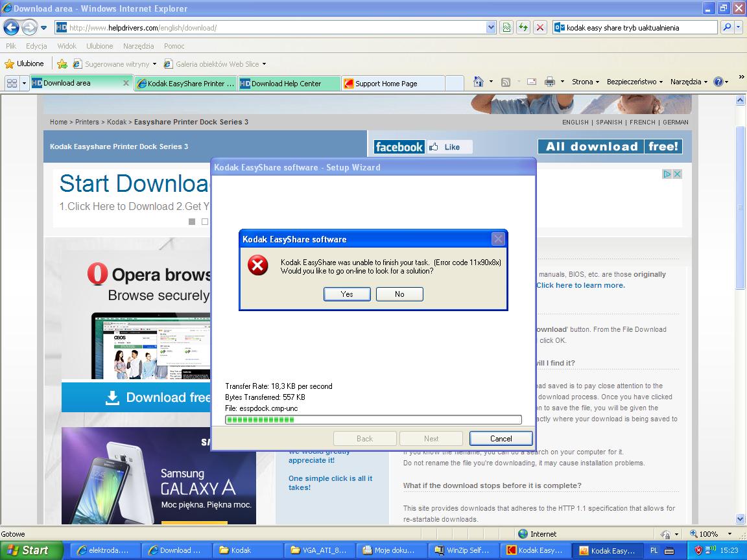Open WinZip Self taskbar item
This screenshot has height=560, width=747.
click(x=462, y=550)
